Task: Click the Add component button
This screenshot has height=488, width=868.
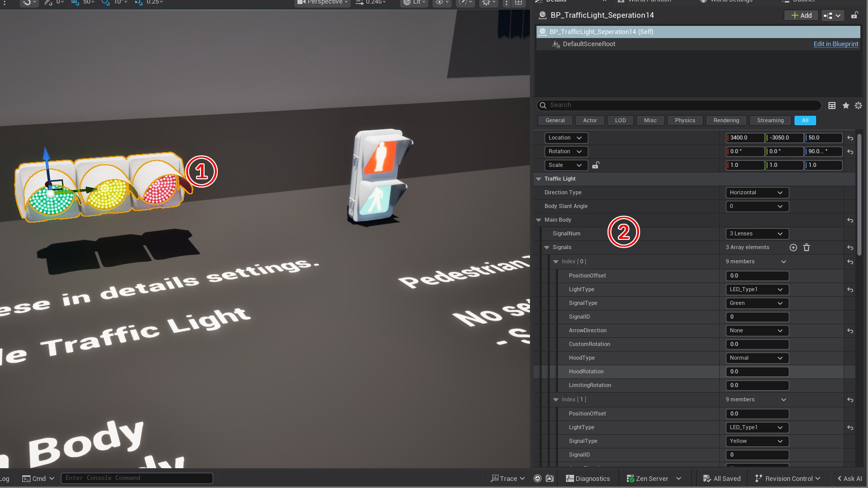Action: (x=801, y=15)
